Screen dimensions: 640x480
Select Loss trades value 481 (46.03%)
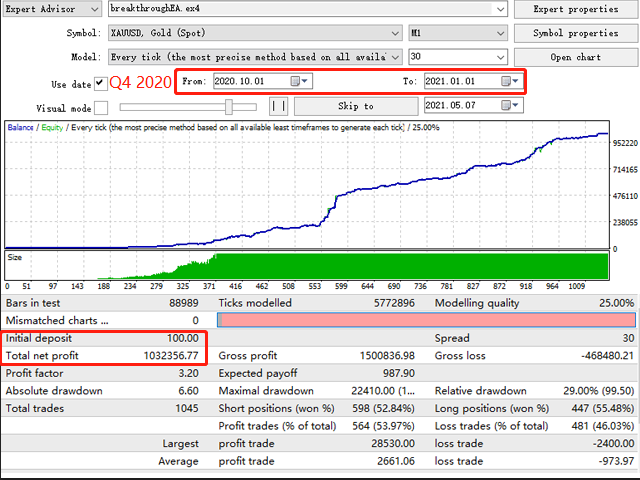[x=603, y=426]
